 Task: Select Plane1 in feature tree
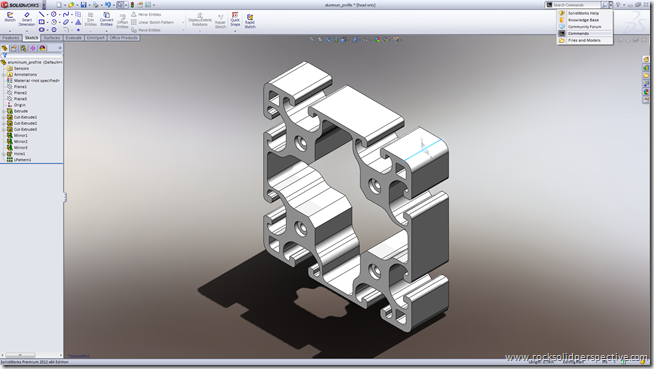tap(17, 87)
